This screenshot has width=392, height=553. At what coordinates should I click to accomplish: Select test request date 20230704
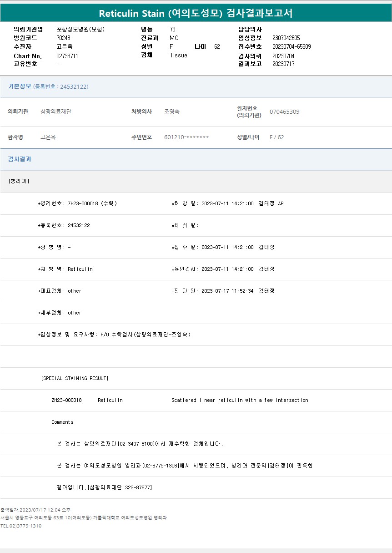[283, 56]
